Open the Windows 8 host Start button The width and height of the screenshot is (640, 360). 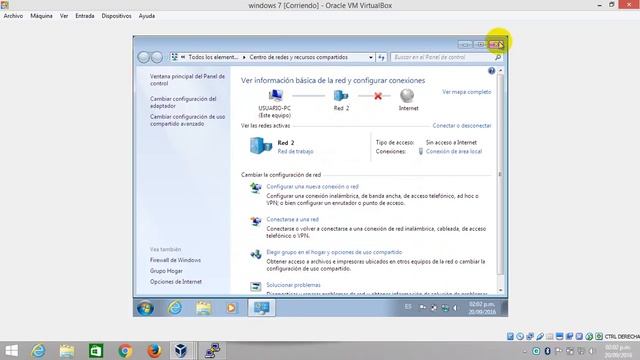tap(12, 351)
